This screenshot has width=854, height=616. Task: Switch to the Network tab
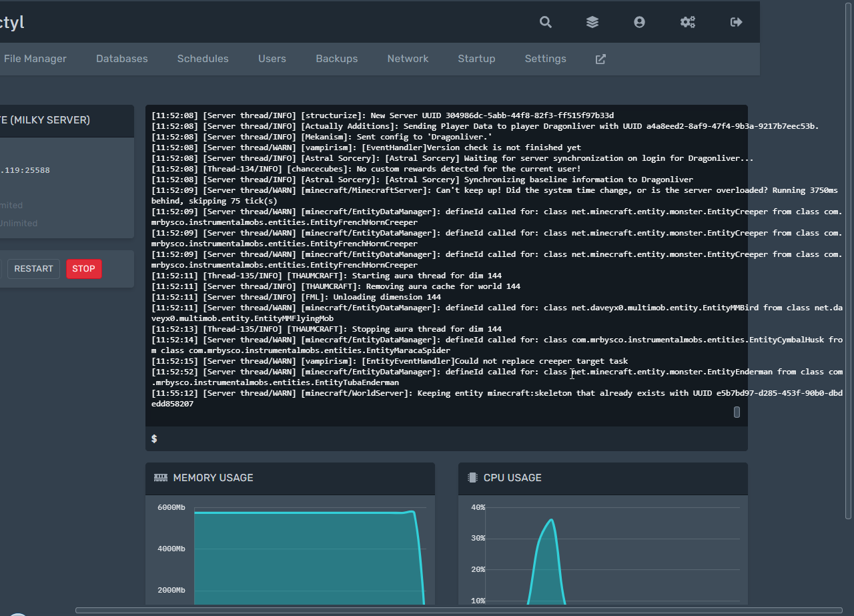tap(408, 59)
